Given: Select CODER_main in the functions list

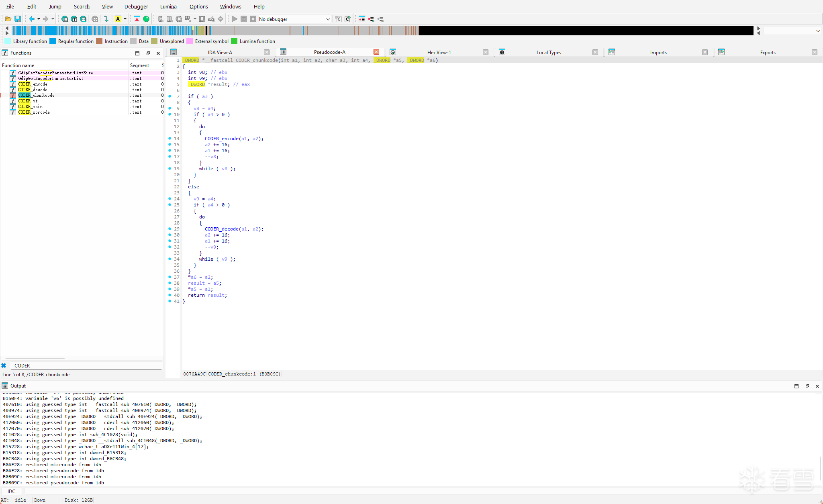Looking at the screenshot, I should [31, 106].
